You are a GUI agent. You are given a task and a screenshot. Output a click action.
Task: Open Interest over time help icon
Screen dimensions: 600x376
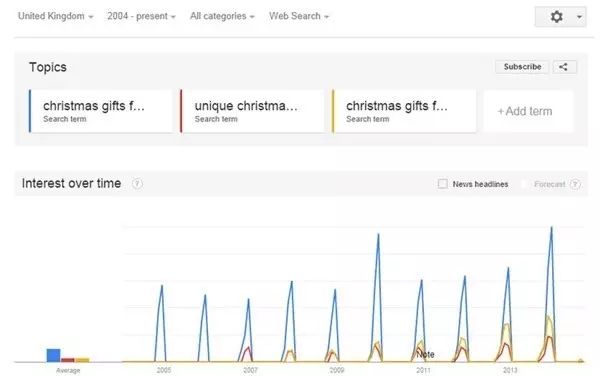[x=137, y=184]
